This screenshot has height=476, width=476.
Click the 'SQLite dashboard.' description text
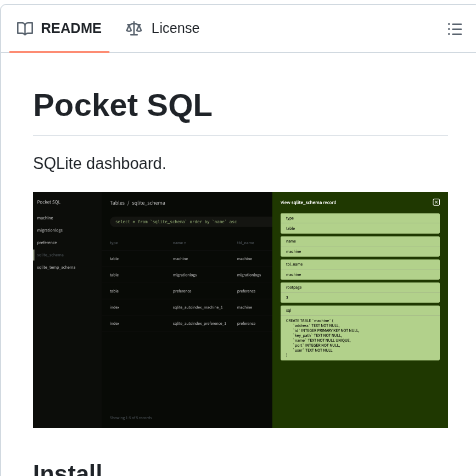[x=100, y=164]
